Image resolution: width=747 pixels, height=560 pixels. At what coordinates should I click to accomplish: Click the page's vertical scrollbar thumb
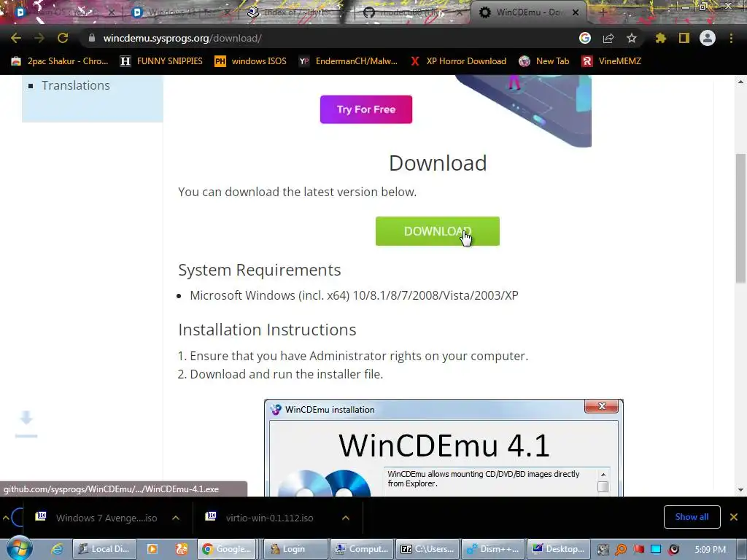pyautogui.click(x=740, y=218)
